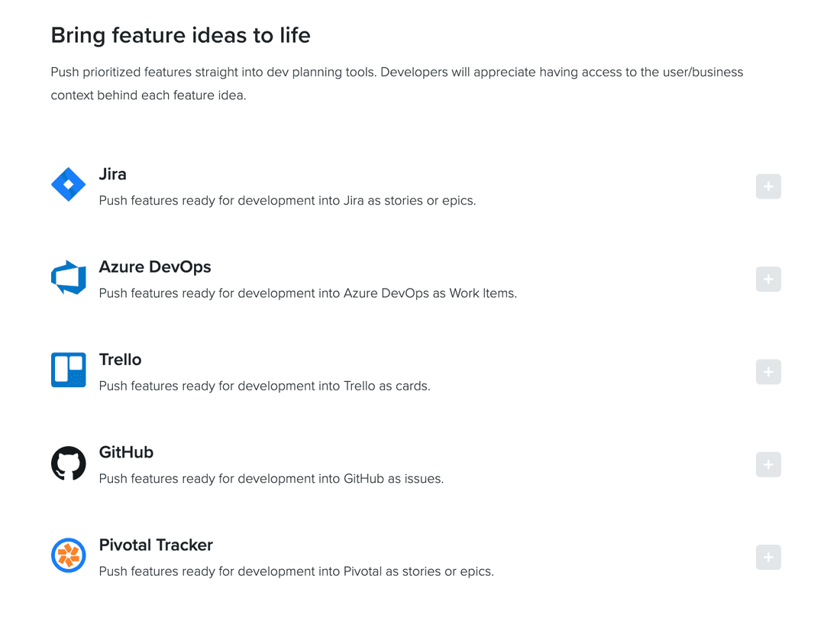The image size is (840, 621).
Task: Click the Jira diamond logo icon
Action: pos(68,185)
